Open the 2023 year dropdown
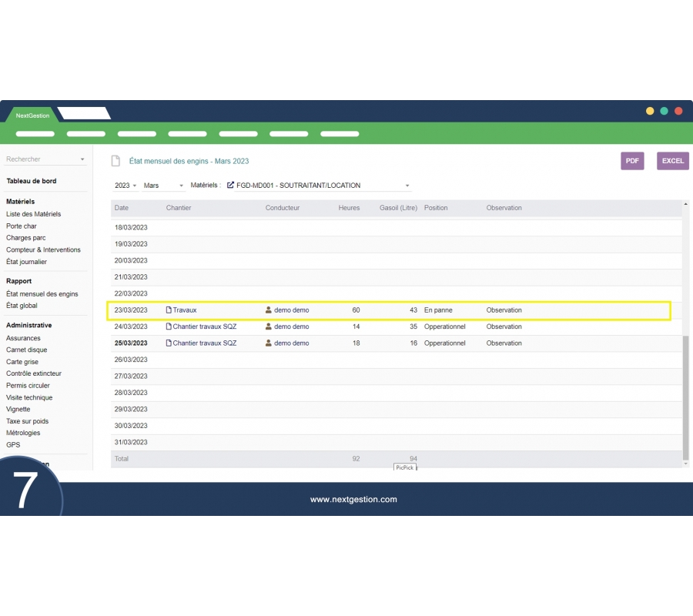This screenshot has width=693, height=616. click(126, 186)
